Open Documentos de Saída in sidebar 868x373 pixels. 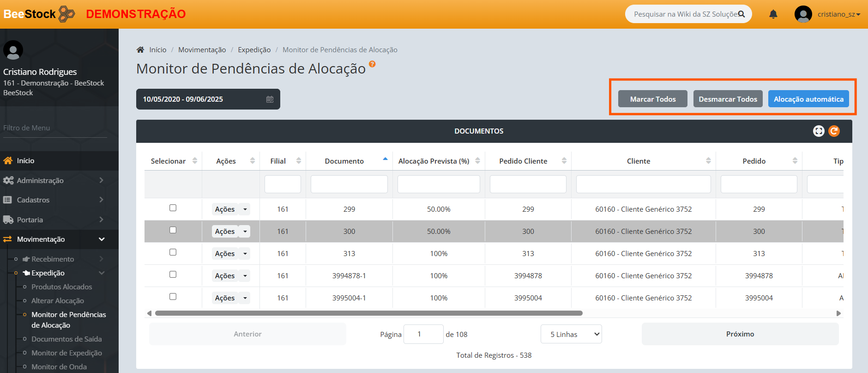point(66,339)
